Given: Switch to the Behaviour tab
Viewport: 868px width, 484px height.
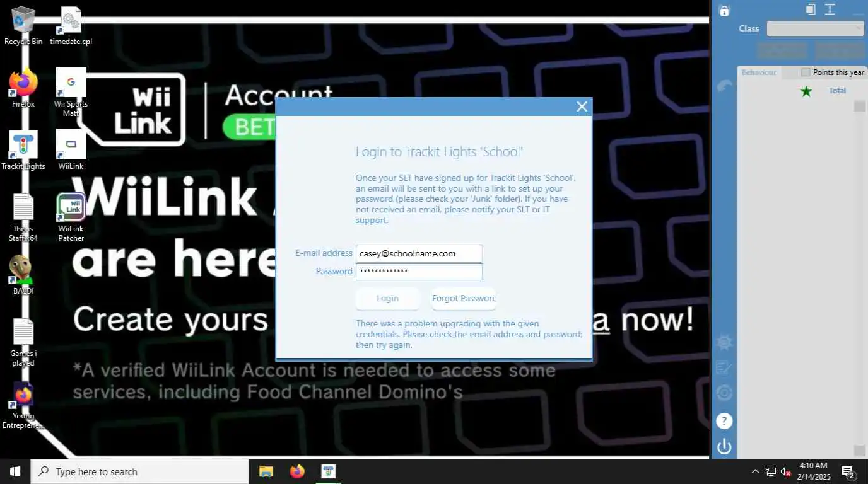Looking at the screenshot, I should (759, 72).
